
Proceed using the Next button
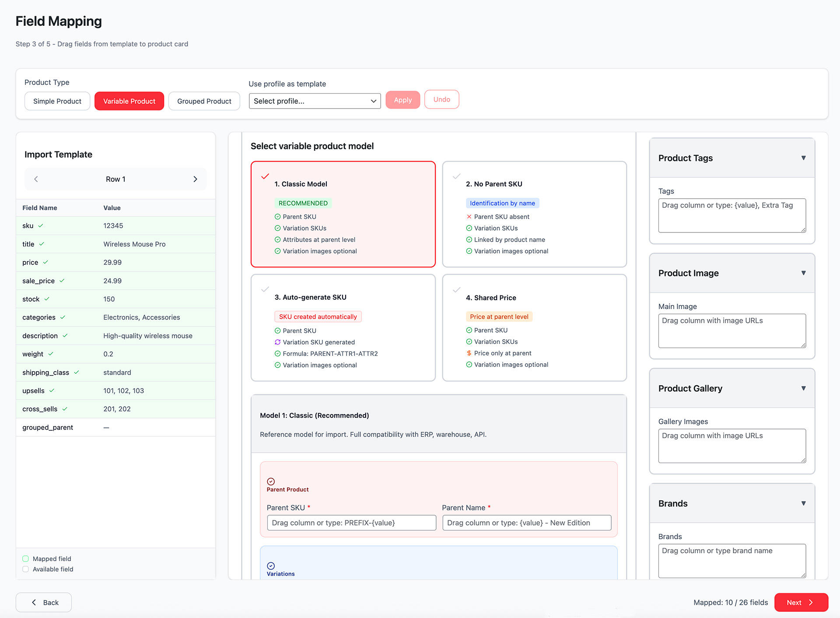801,602
